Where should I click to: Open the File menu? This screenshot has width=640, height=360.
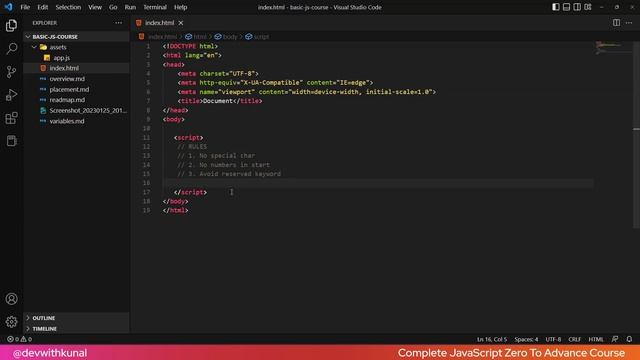pos(25,7)
